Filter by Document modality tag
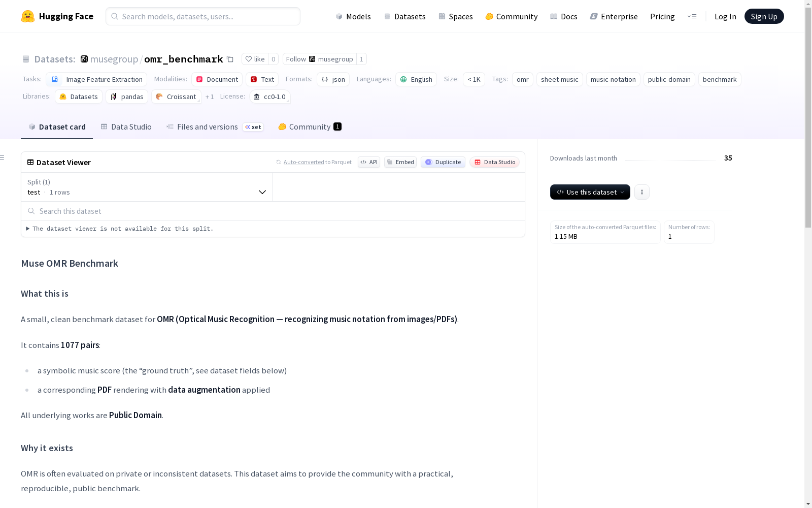Viewport: 812px width, 508px height. point(217,79)
